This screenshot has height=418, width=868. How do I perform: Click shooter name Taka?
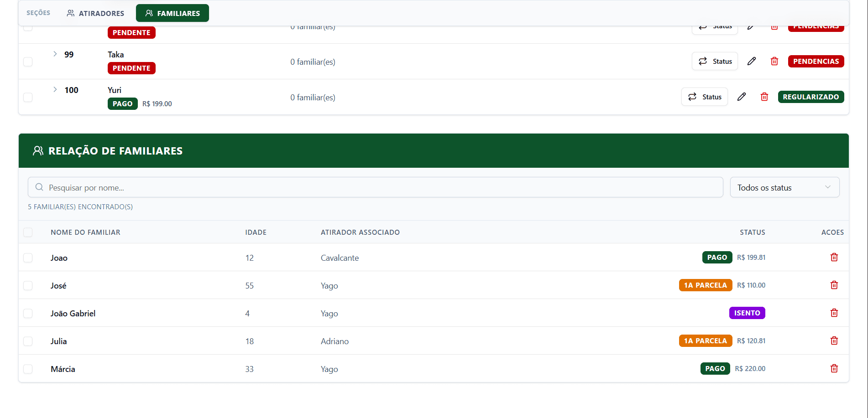[x=115, y=54]
